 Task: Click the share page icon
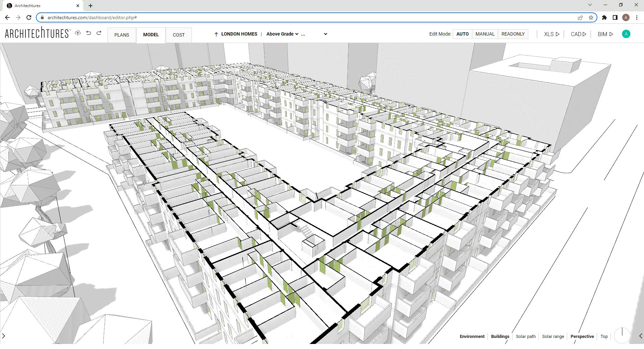point(580,17)
